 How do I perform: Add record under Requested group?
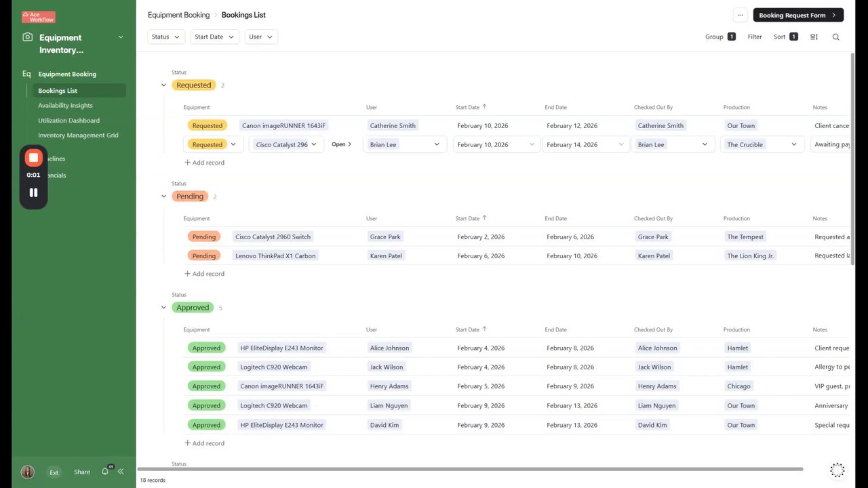click(x=204, y=163)
